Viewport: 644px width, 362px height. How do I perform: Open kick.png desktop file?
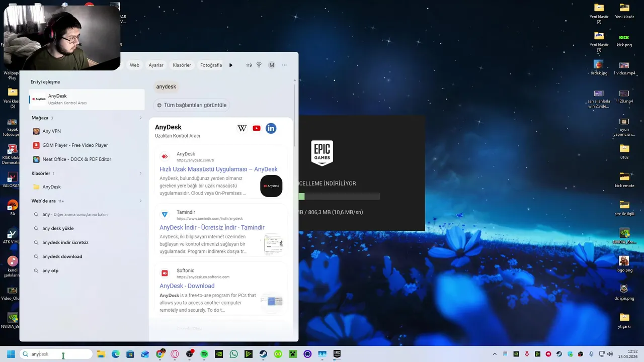[x=624, y=40]
